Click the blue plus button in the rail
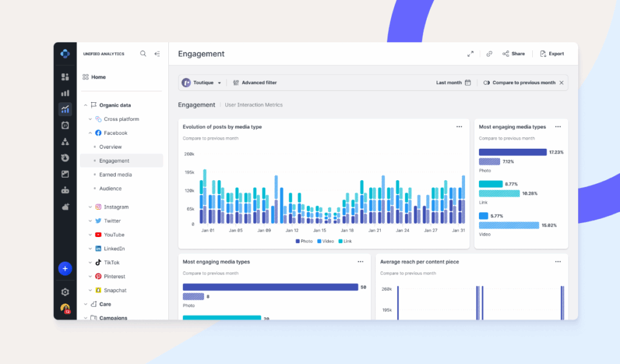620x364 pixels. tap(65, 268)
